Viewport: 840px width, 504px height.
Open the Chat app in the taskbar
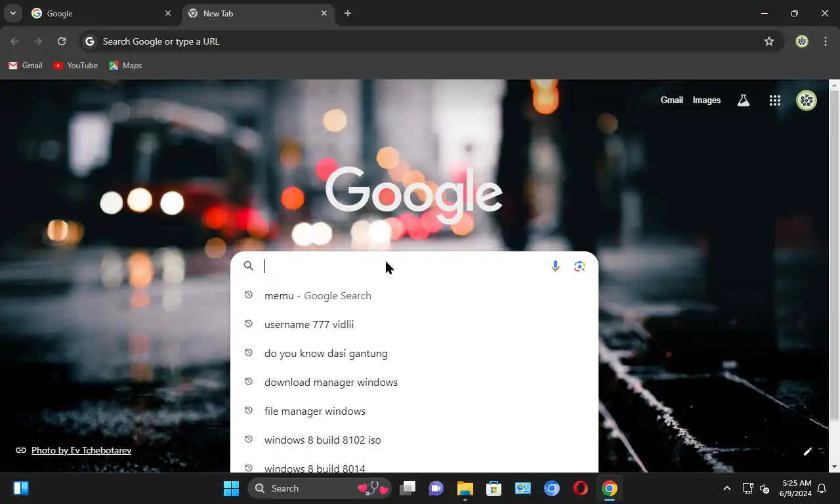click(x=436, y=488)
